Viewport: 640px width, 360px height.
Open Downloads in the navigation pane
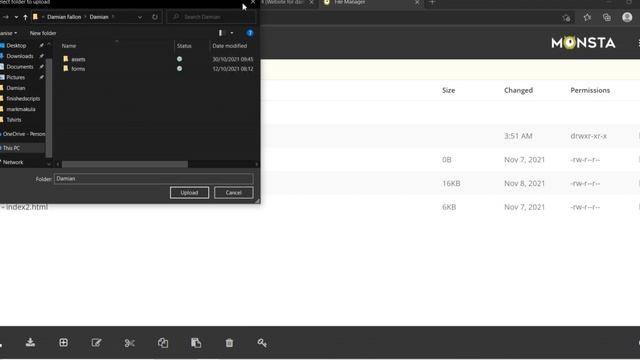coord(20,56)
